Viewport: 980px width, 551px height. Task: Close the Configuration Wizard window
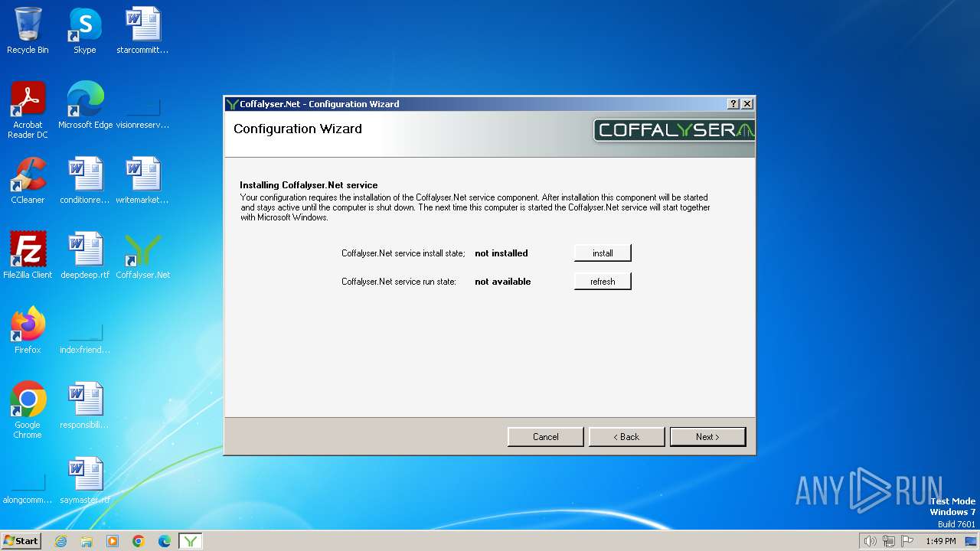tap(747, 104)
